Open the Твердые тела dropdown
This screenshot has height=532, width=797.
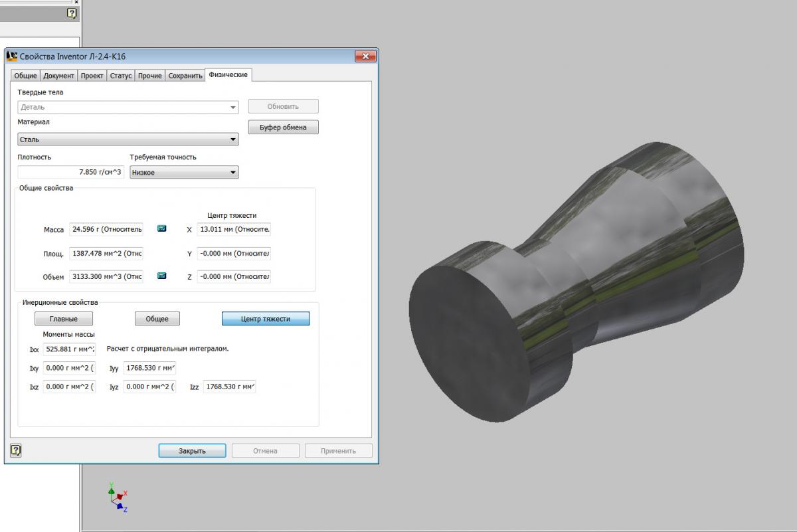(x=128, y=107)
